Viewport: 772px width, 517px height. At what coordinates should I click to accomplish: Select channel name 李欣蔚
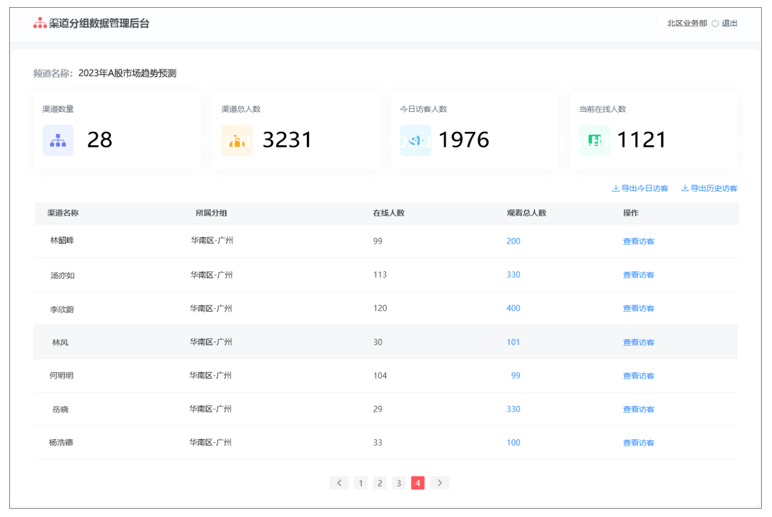coord(62,309)
